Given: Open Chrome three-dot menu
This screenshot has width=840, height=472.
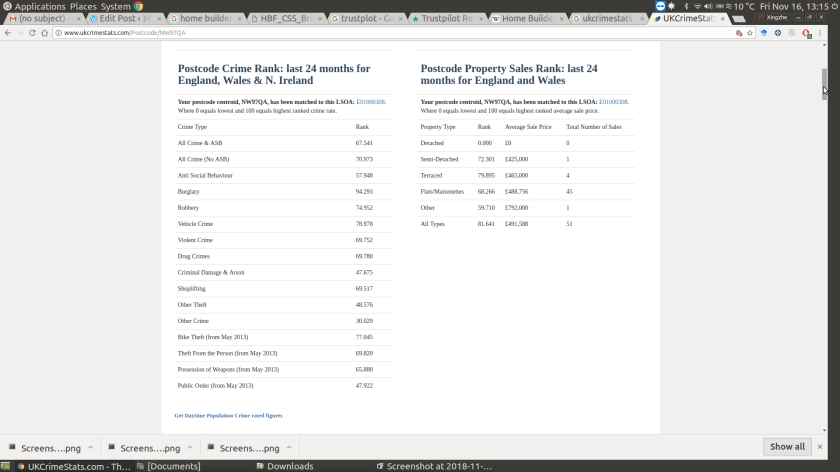Looking at the screenshot, I should [x=820, y=33].
